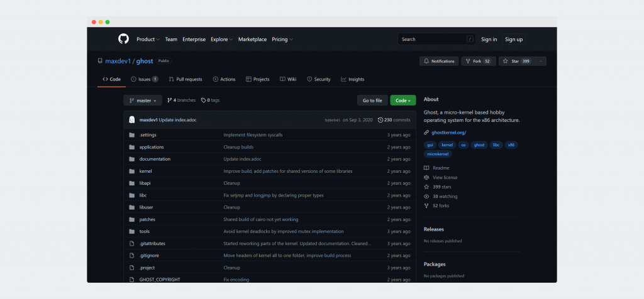Click the documentation folder icon
The width and height of the screenshot is (644, 299).
point(132,159)
